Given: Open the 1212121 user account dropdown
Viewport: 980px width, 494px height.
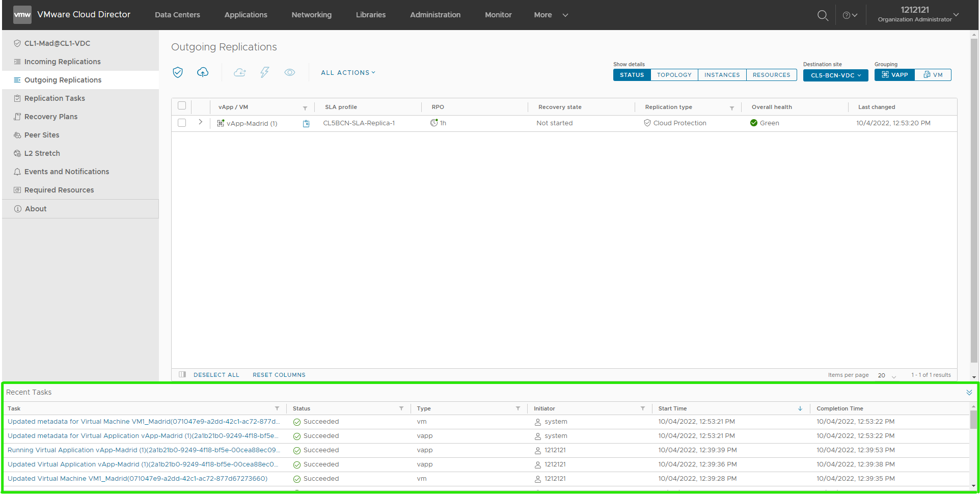Looking at the screenshot, I should point(918,14).
